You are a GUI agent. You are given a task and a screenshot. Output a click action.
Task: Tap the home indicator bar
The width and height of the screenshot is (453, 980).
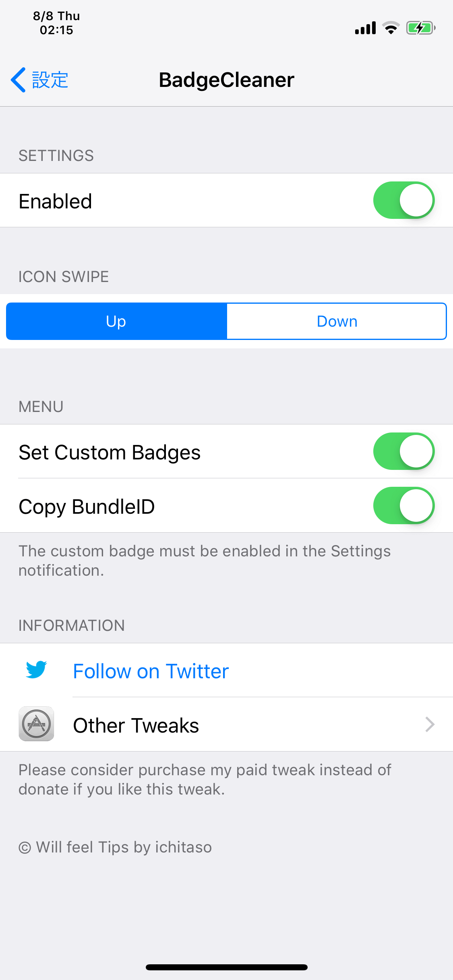226,967
